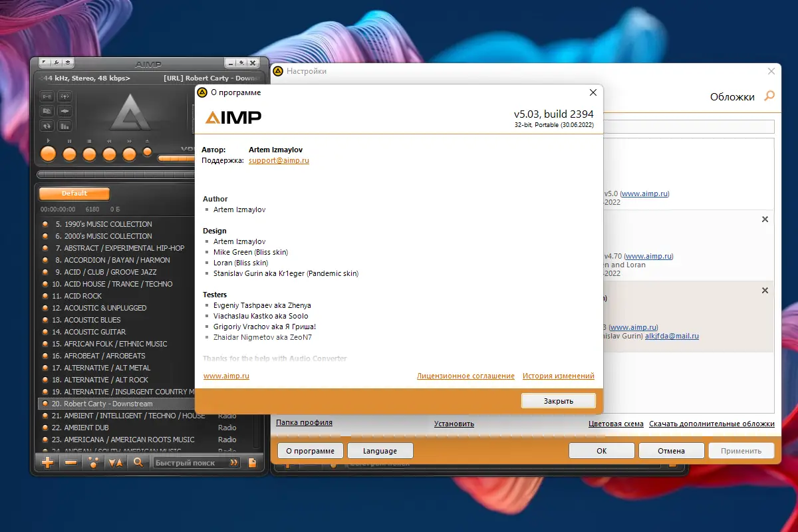Toggle track repeat icon in player
798x532 pixels.
pos(47,126)
